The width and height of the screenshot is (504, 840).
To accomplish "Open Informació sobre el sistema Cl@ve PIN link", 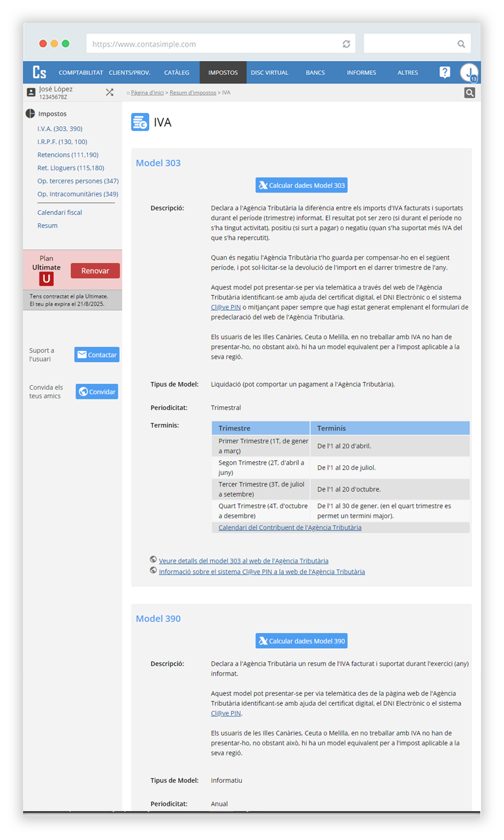I will [x=262, y=571].
